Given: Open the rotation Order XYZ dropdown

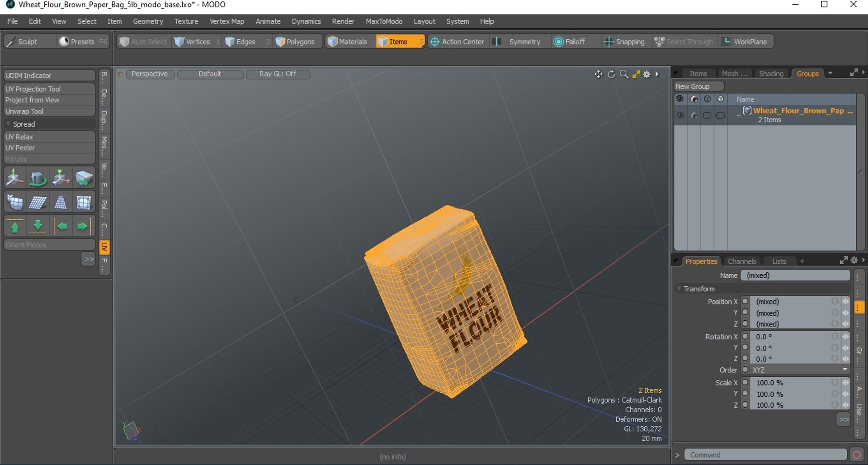Looking at the screenshot, I should point(800,370).
